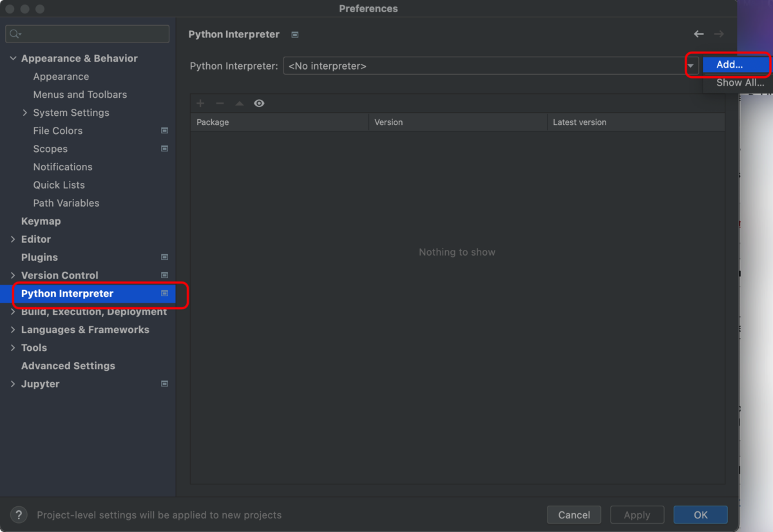Open the Python Interpreter selection dropdown
The width and height of the screenshot is (773, 532).
point(690,65)
